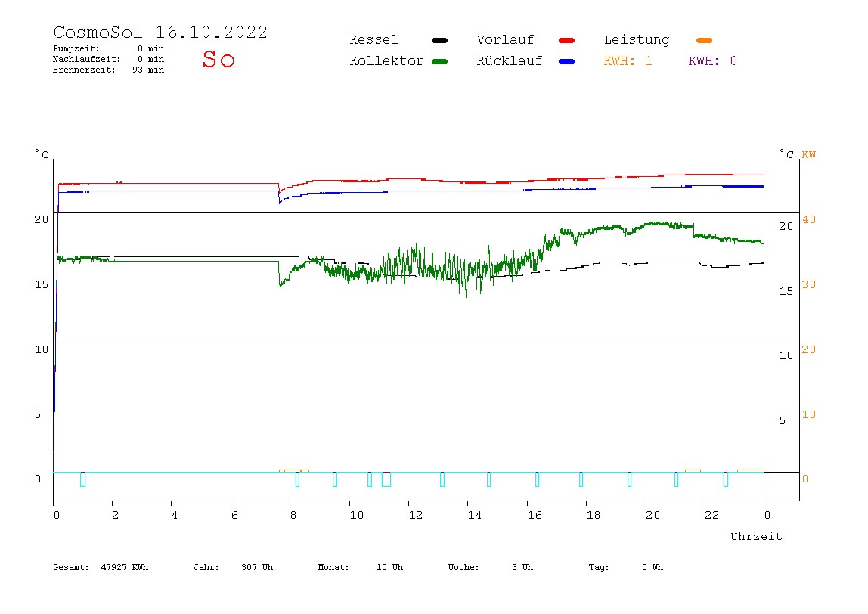Screen dimensions: 868x614
Task: Click "5" on the left temperature axis
Action: point(38,414)
